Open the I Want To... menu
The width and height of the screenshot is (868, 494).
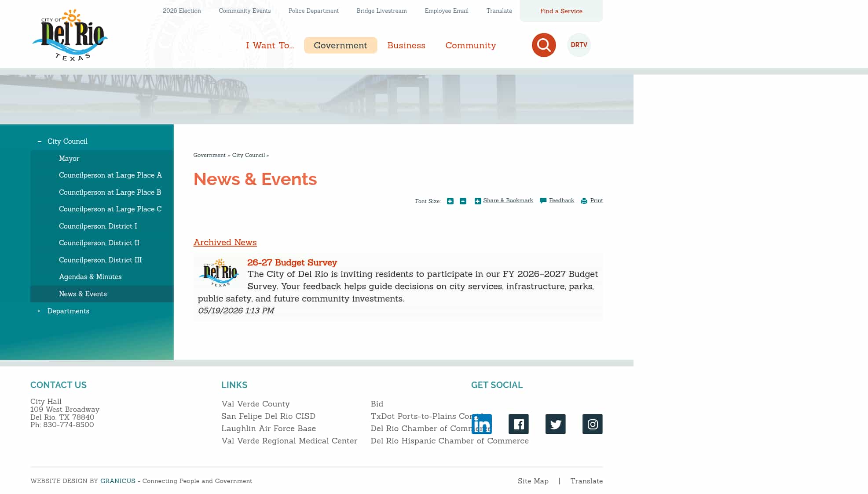click(x=270, y=45)
